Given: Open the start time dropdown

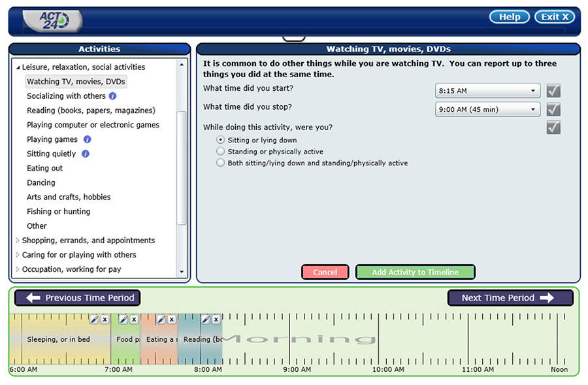Looking at the screenshot, I should point(487,91).
